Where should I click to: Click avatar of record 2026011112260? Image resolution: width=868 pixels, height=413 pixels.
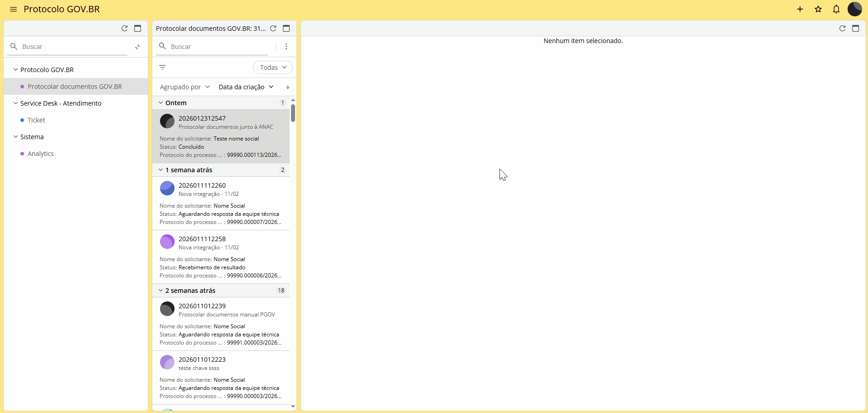tap(167, 188)
